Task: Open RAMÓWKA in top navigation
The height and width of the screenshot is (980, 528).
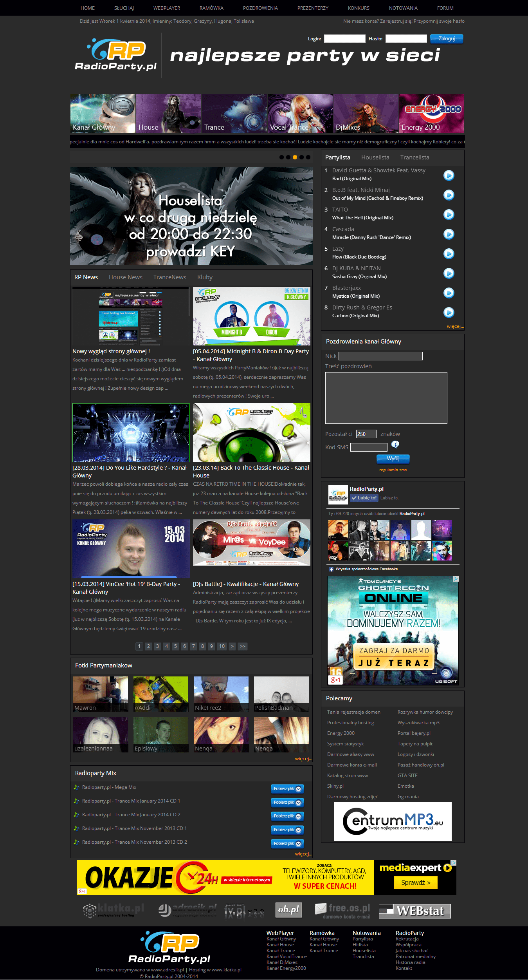Action: pyautogui.click(x=211, y=8)
